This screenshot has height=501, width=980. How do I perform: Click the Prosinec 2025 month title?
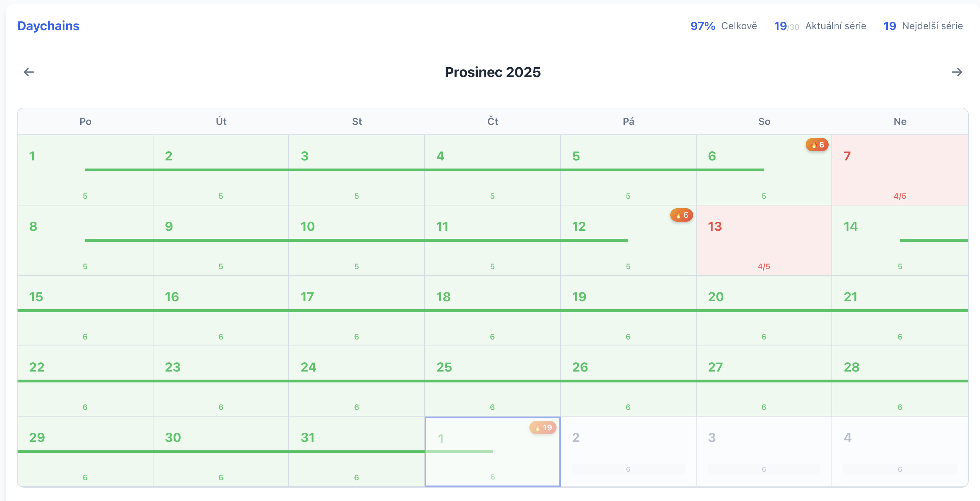pyautogui.click(x=492, y=72)
